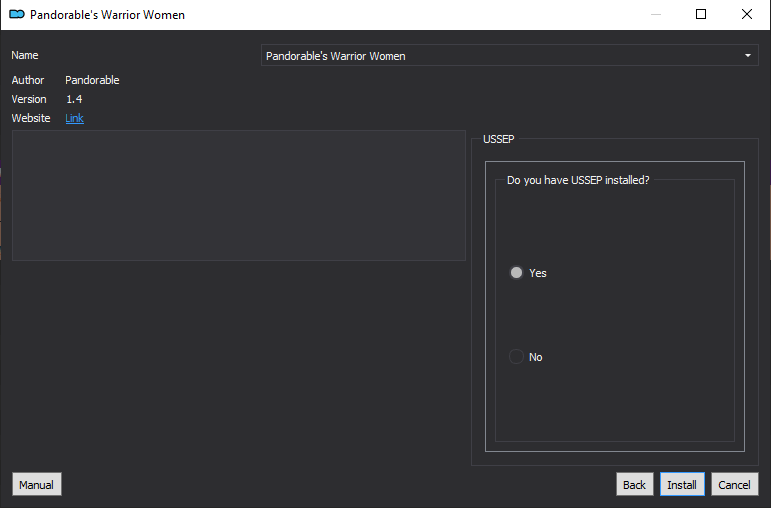771x508 pixels.
Task: Cancel the mod installation
Action: pos(735,484)
